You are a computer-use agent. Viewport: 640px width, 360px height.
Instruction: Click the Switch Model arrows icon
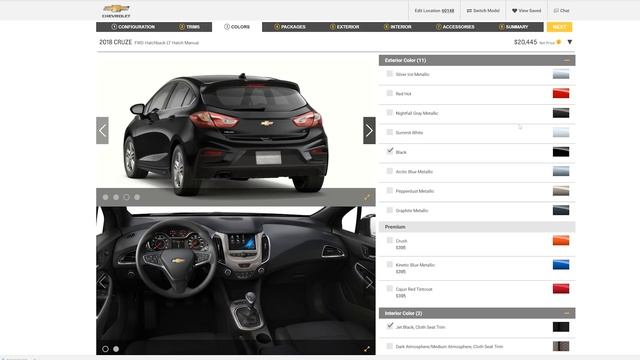[469, 11]
